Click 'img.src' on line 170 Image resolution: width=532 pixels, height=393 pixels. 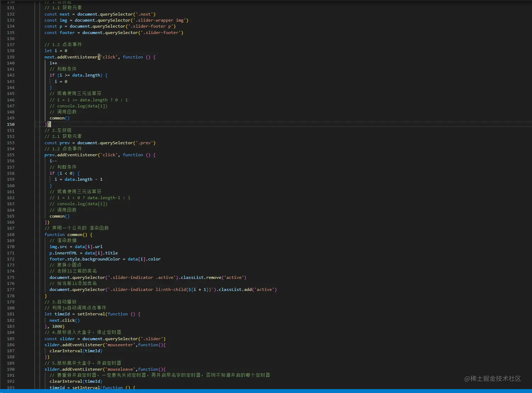(58, 247)
